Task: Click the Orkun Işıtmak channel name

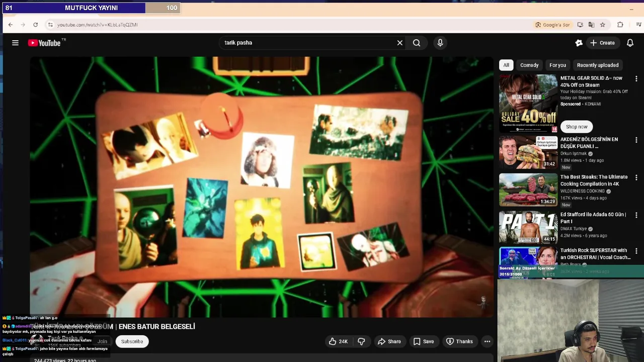Action: (x=574, y=153)
